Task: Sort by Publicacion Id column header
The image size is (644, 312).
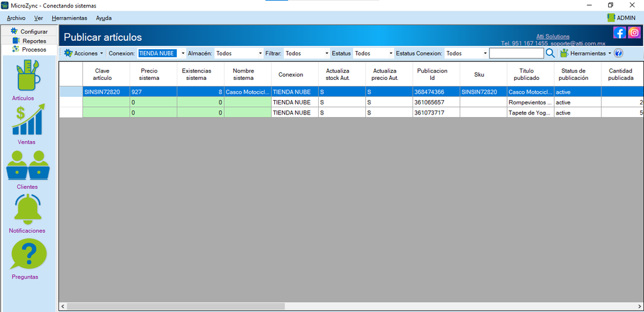Action: pyautogui.click(x=436, y=74)
